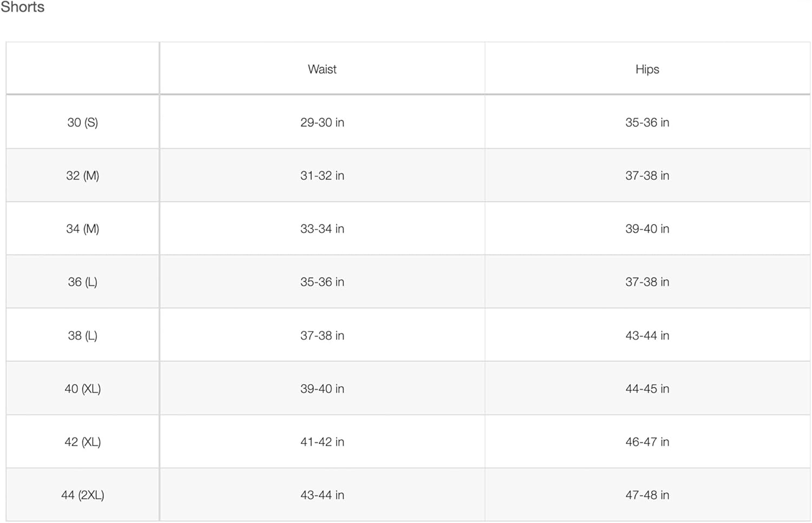Click the Hips column header
This screenshot has height=523, width=812.
click(647, 69)
